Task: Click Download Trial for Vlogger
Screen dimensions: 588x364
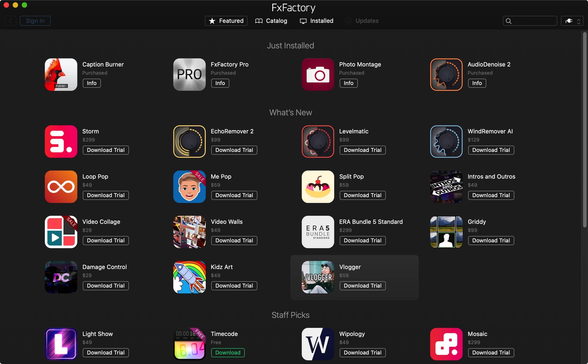Action: click(x=362, y=286)
